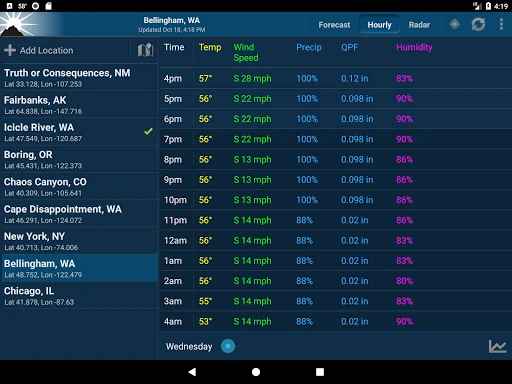Click the 1am time cell
This screenshot has width=512, height=384.
point(173,261)
